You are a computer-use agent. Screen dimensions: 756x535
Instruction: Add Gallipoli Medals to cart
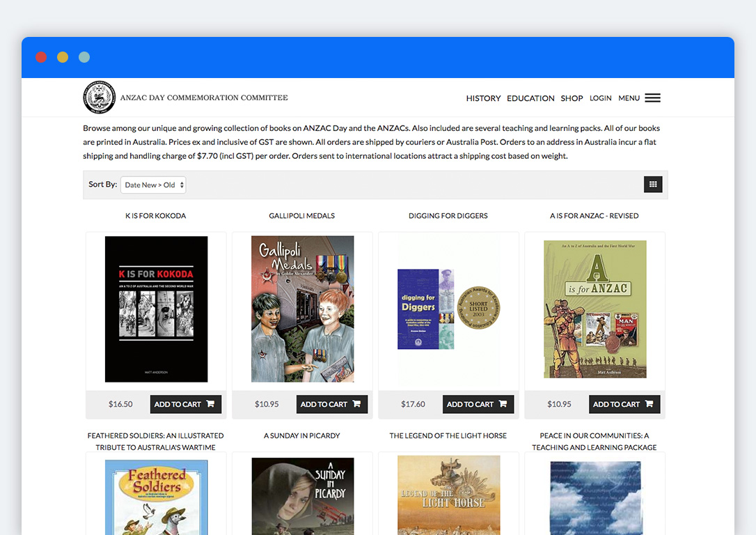[332, 404]
